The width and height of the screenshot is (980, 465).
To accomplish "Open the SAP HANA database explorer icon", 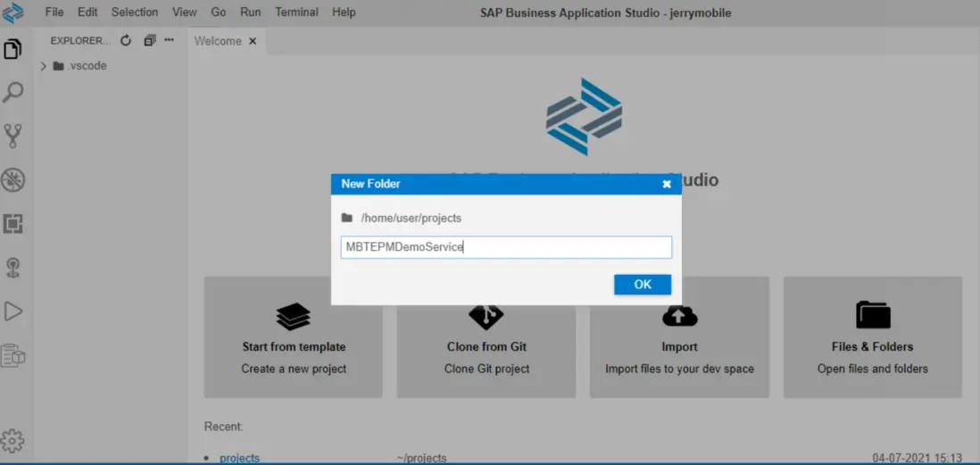I will (13, 355).
